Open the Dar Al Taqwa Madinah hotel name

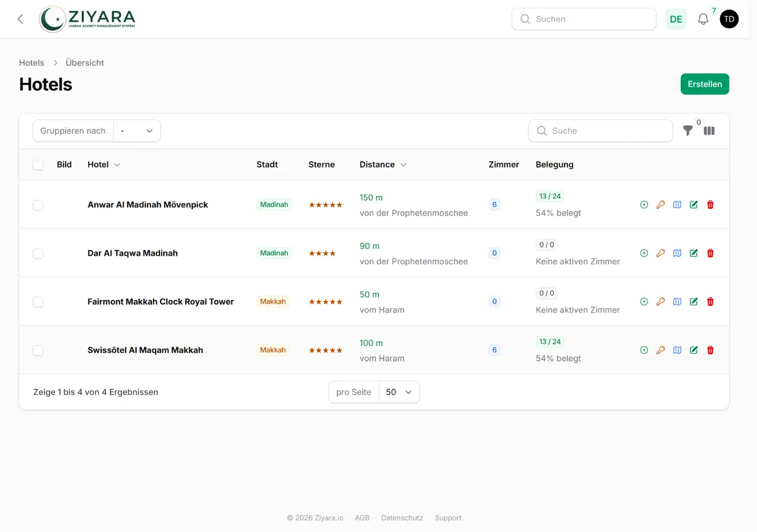click(x=132, y=253)
